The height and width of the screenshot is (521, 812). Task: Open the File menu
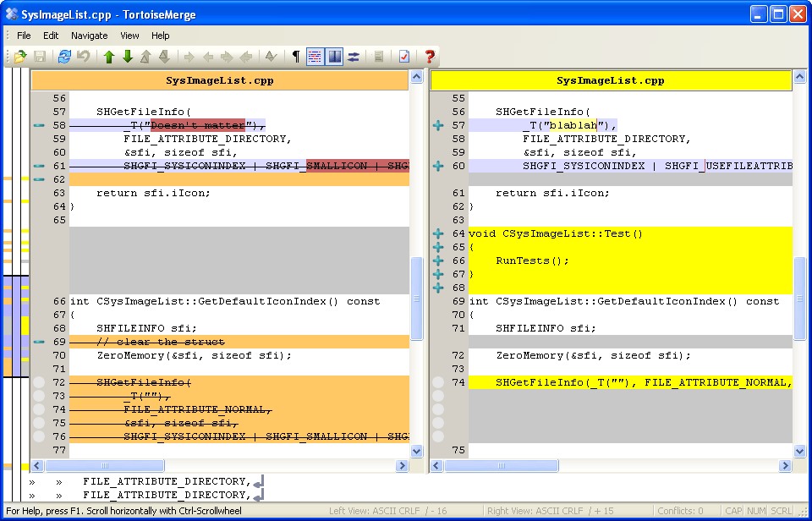pos(24,36)
